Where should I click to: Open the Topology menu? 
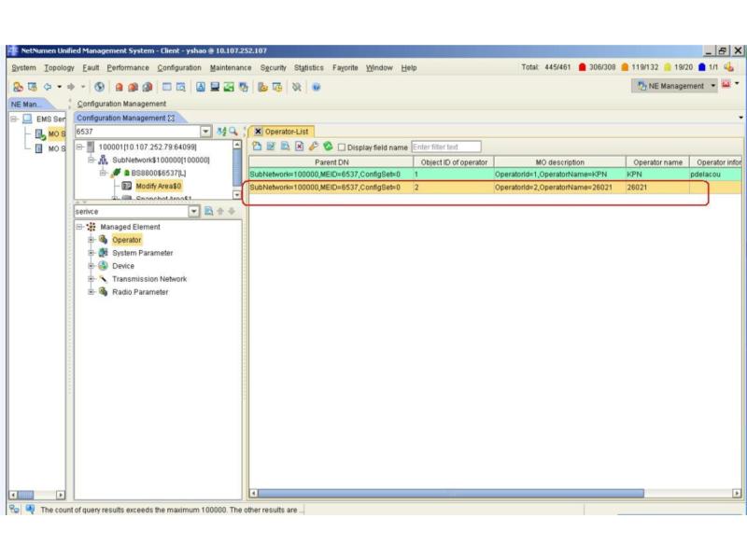(59, 67)
